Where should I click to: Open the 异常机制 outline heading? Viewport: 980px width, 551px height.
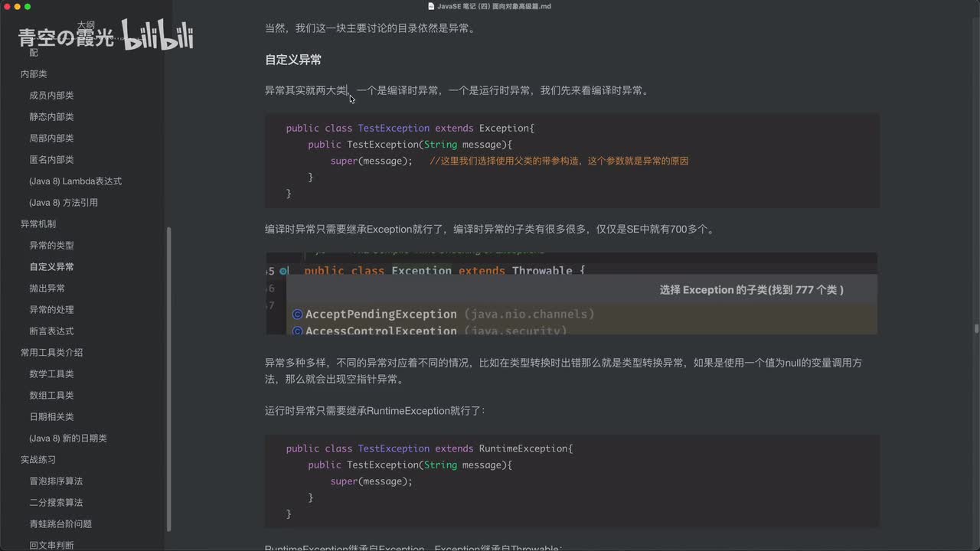[x=38, y=224]
